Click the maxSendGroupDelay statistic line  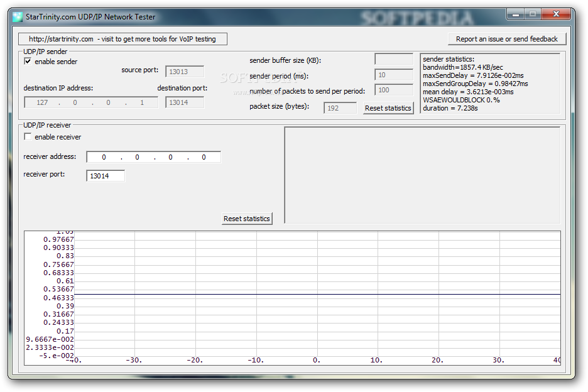click(x=475, y=84)
